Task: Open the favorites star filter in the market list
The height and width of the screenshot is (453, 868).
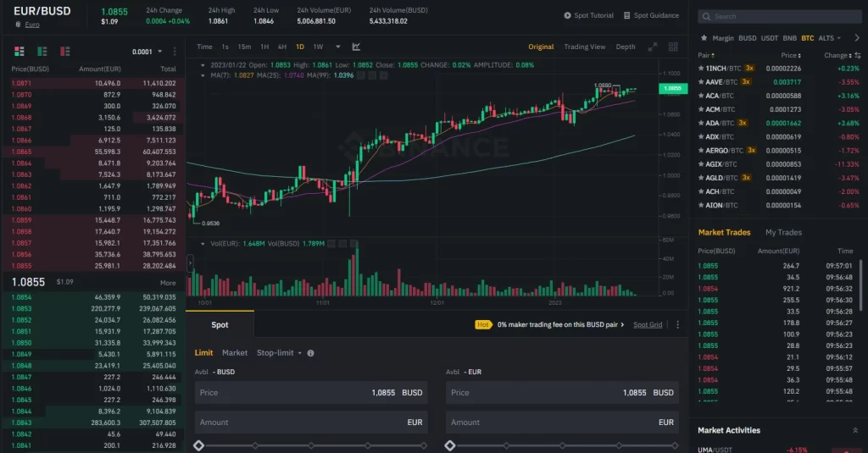Action: 704,38
